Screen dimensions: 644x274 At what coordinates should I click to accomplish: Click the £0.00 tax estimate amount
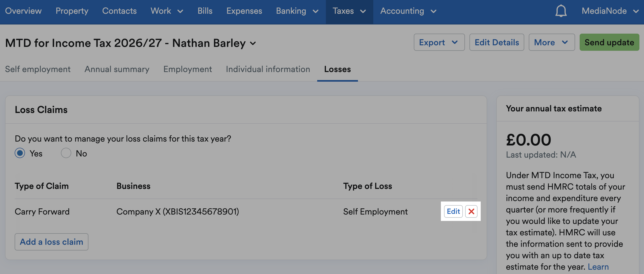(528, 140)
